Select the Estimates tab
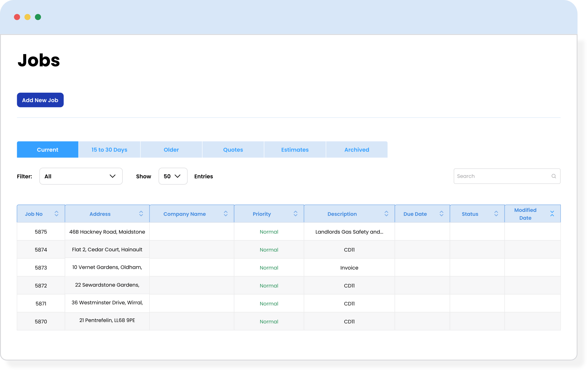 pyautogui.click(x=295, y=149)
